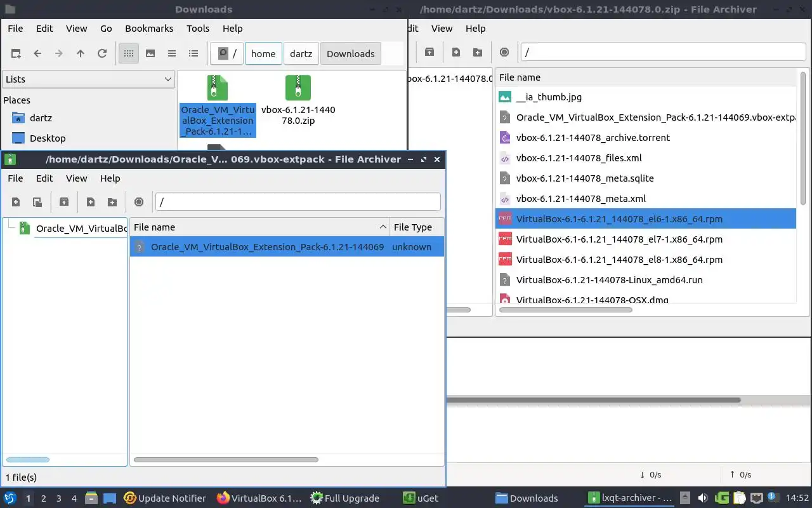Viewport: 812px width, 508px height.
Task: Click 'Downloads' path button in file manager
Action: click(351, 54)
